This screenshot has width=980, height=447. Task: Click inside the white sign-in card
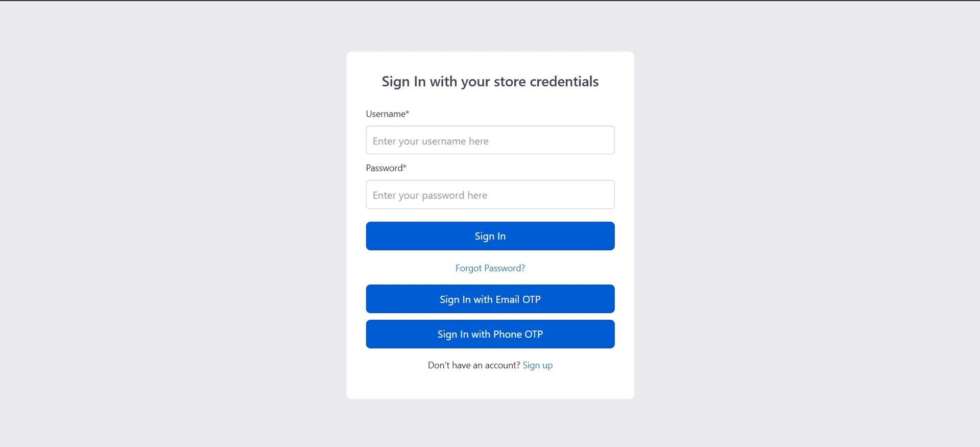pos(490,388)
